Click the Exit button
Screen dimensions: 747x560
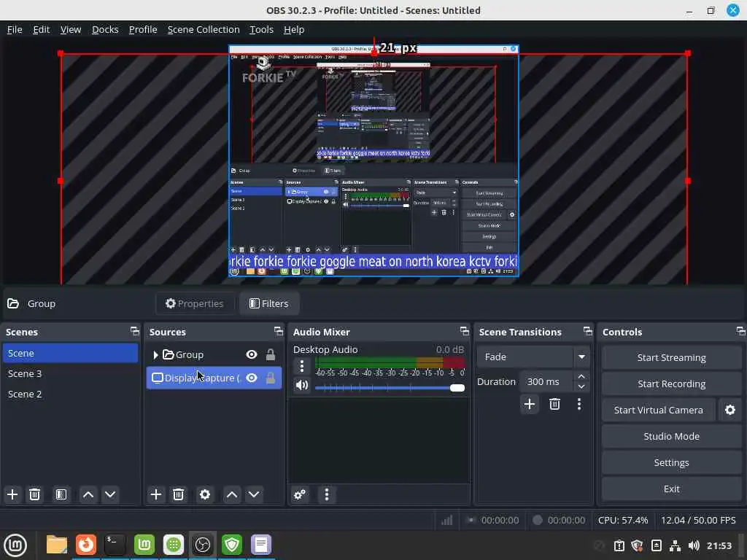671,489
